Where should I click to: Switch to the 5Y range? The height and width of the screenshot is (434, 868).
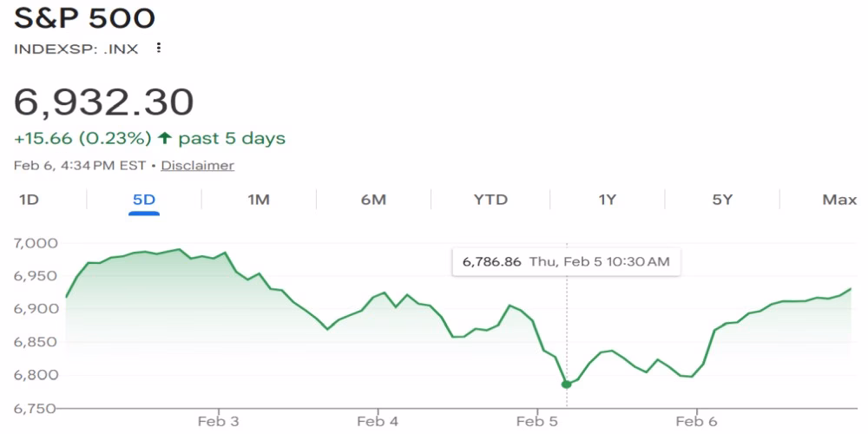[722, 200]
